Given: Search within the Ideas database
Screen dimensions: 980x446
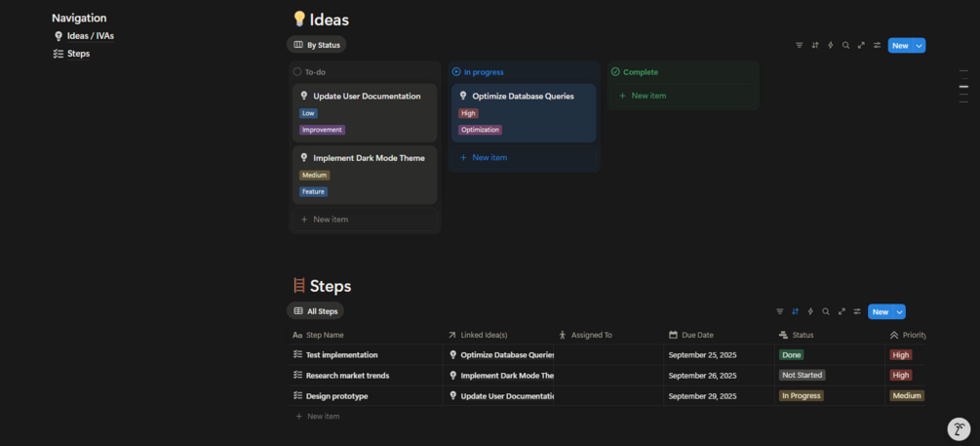Looking at the screenshot, I should pyautogui.click(x=845, y=45).
